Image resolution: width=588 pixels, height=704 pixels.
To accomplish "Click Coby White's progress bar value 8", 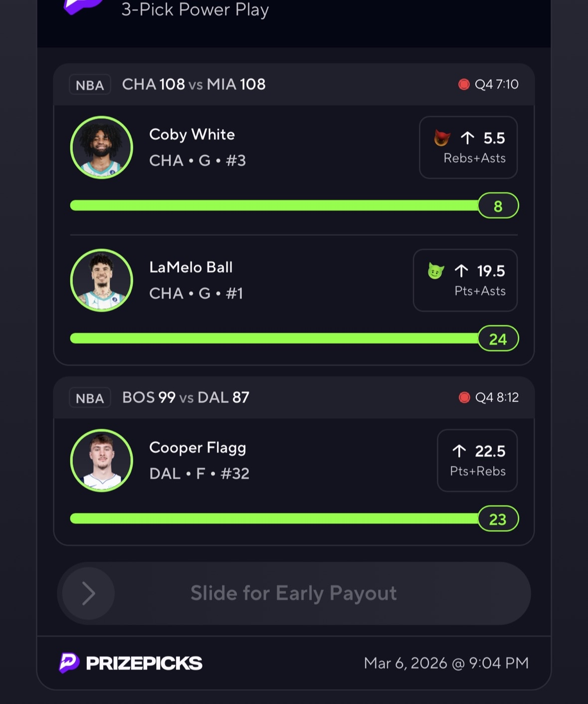I will (498, 206).
